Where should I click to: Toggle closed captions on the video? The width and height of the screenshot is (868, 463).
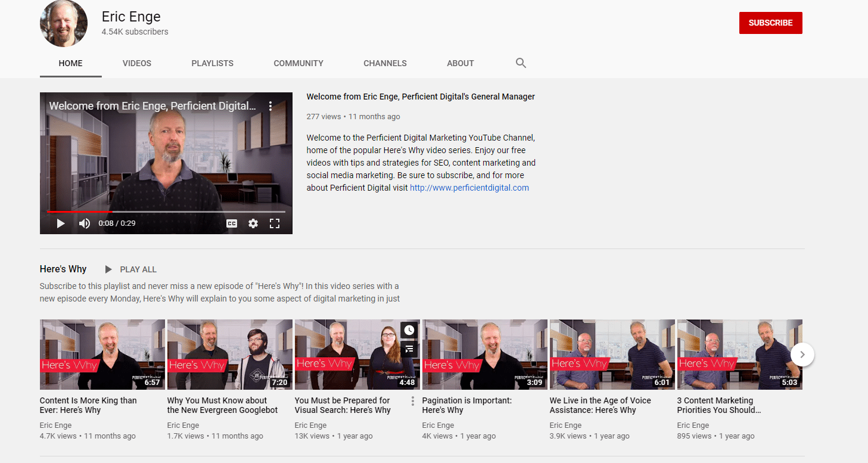[232, 223]
